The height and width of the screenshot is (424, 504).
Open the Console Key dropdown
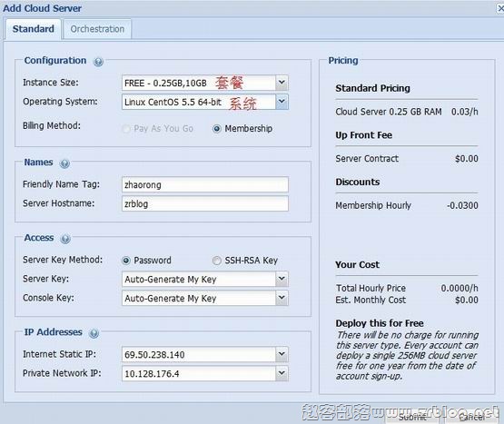[282, 298]
